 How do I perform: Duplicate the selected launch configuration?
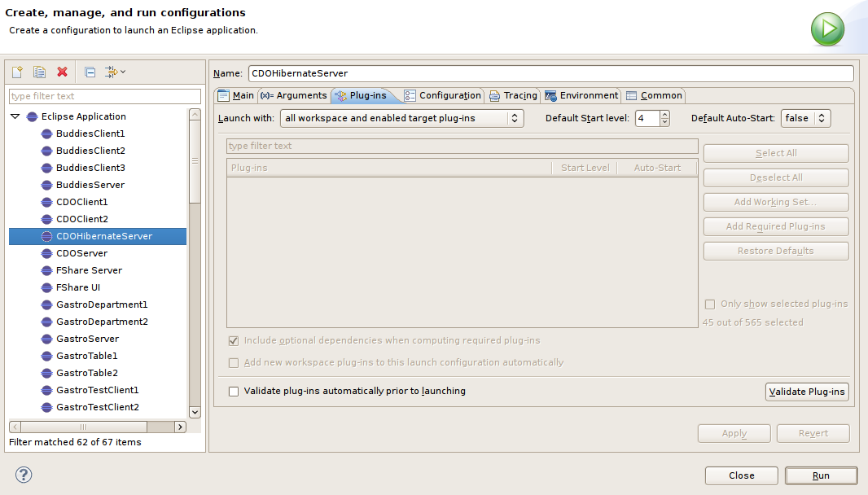click(x=39, y=72)
